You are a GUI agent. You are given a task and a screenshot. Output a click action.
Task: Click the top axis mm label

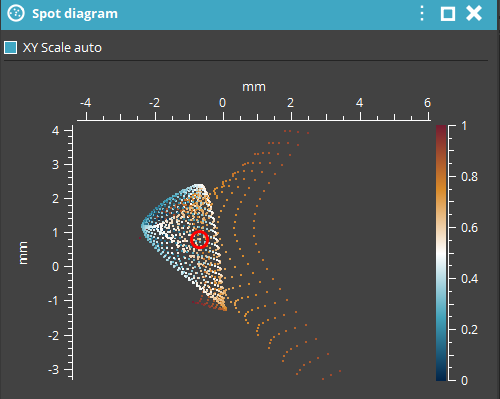coord(254,87)
